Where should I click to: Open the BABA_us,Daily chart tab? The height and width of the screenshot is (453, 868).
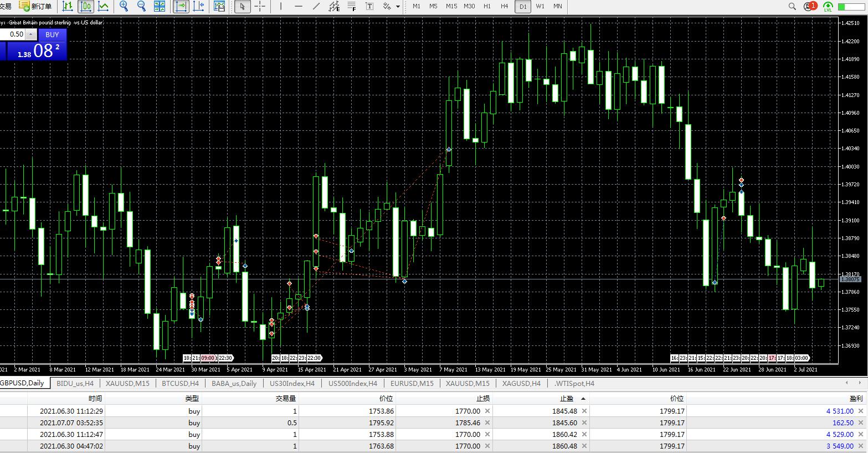pyautogui.click(x=234, y=383)
